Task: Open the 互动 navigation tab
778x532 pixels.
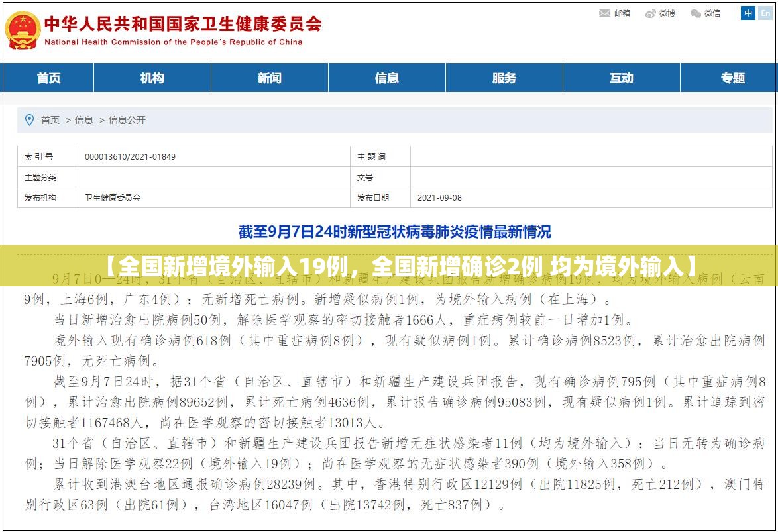Action: point(621,78)
